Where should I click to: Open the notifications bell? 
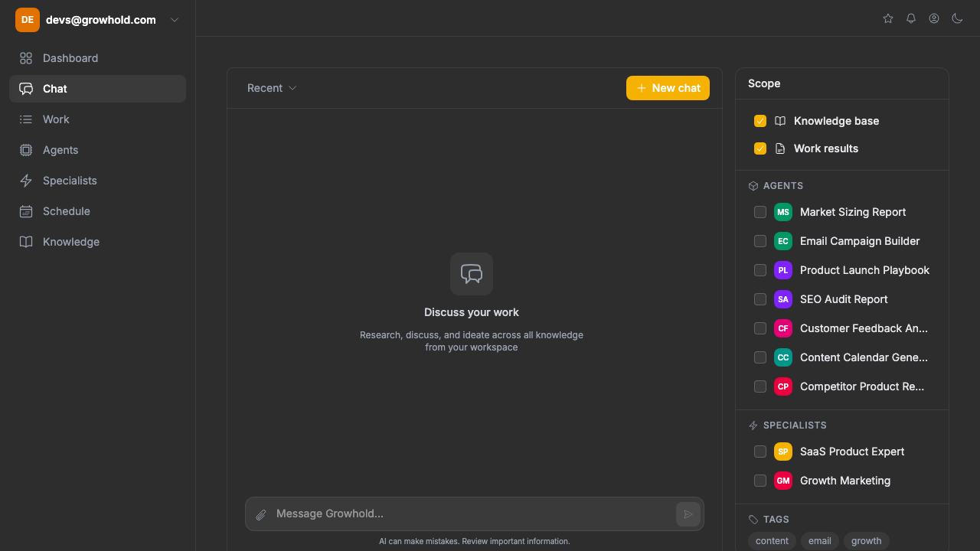tap(911, 18)
